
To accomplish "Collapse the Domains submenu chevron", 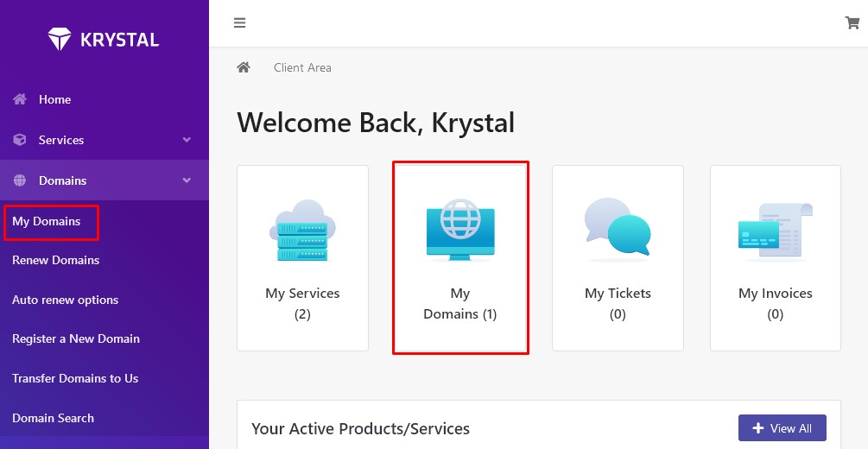I will tap(187, 180).
